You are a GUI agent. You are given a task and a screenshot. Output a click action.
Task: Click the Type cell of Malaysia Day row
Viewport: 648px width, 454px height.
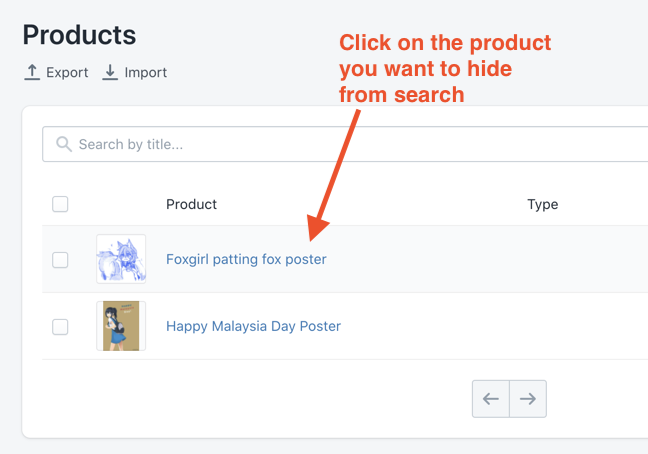[543, 326]
